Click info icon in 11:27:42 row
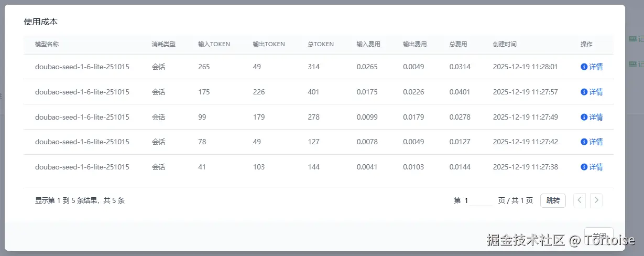This screenshot has width=644, height=256. 584,142
